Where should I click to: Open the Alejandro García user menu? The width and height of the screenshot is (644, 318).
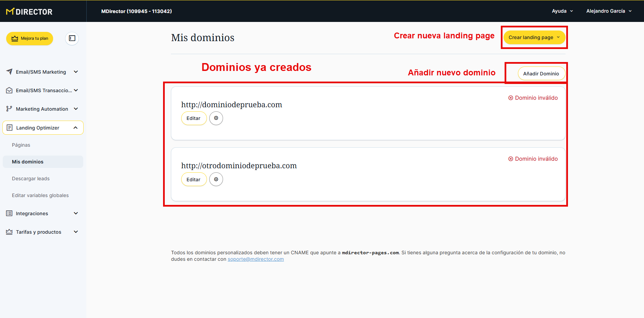click(x=609, y=11)
